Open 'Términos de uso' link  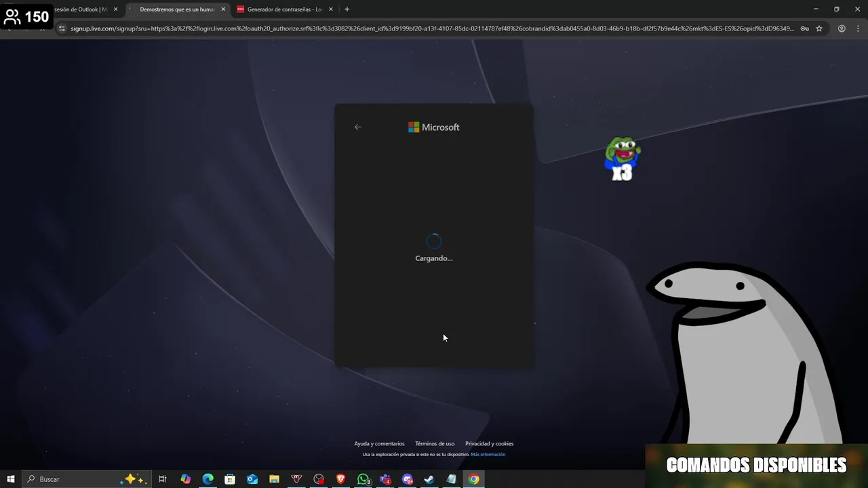coord(435,444)
